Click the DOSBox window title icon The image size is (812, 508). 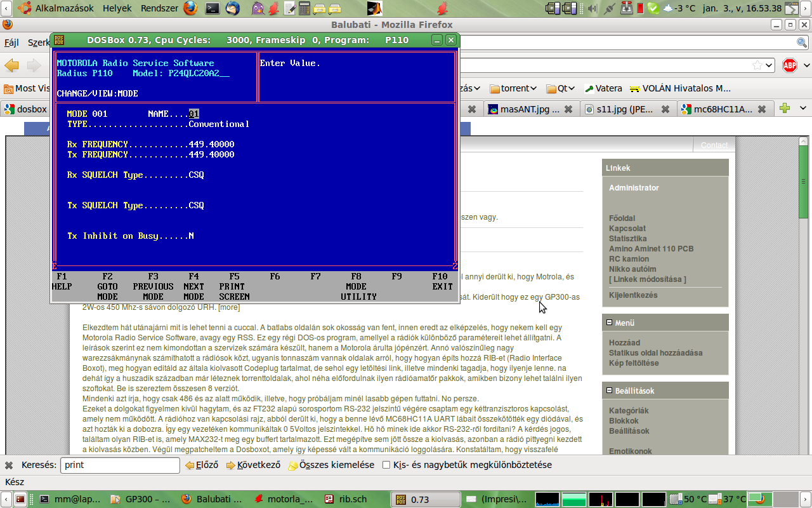(x=59, y=40)
